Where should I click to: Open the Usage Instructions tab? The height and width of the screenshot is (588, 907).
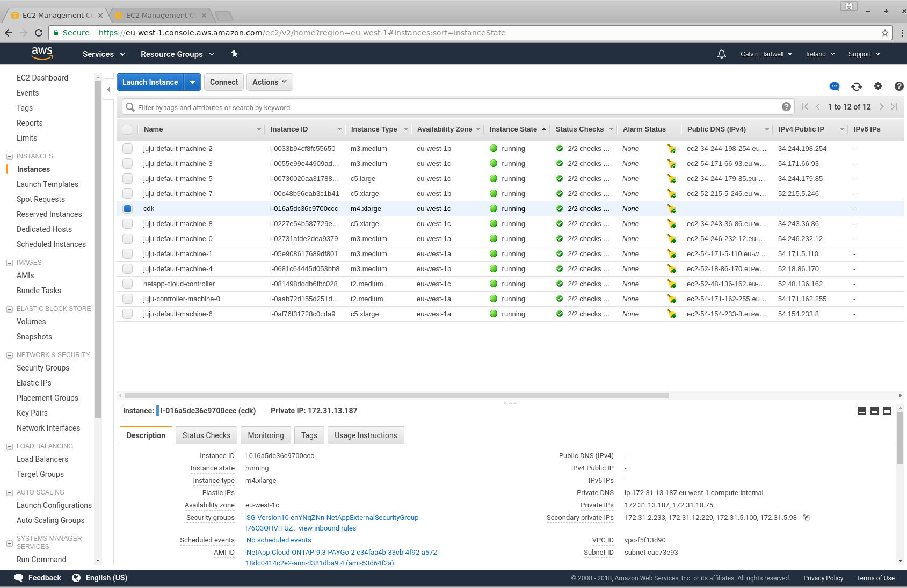coord(366,435)
